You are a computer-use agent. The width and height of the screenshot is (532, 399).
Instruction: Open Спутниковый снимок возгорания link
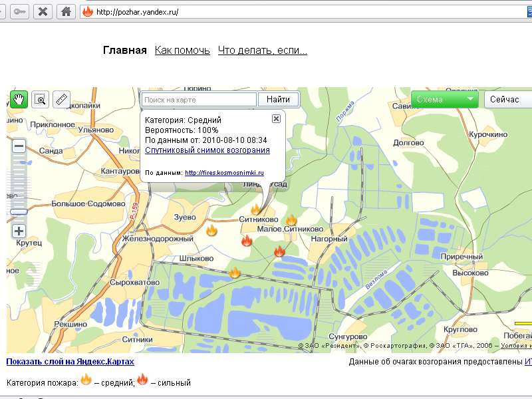pos(207,150)
